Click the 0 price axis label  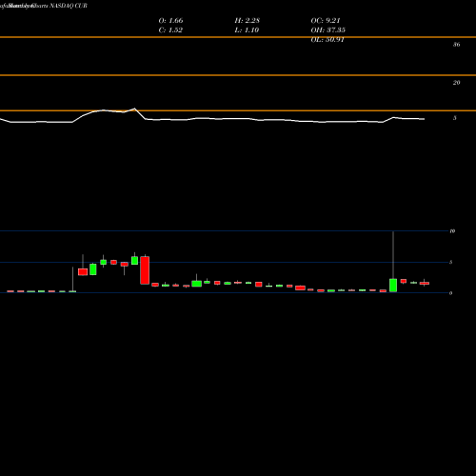450,293
